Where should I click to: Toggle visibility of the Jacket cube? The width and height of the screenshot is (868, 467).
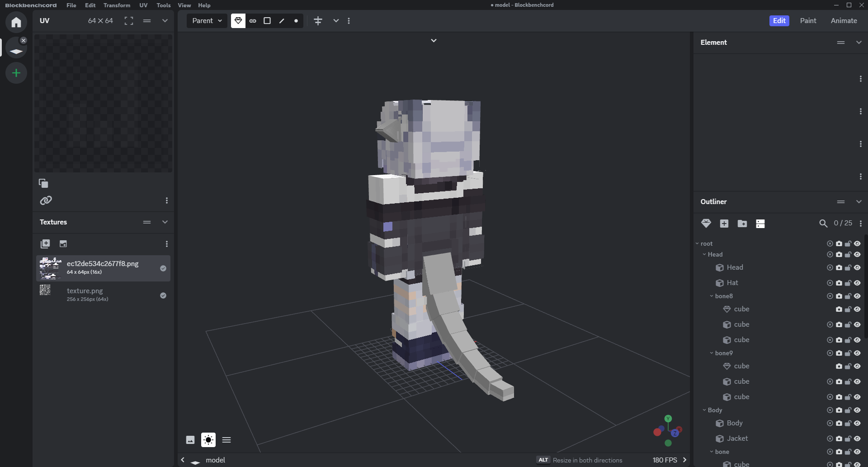point(857,438)
